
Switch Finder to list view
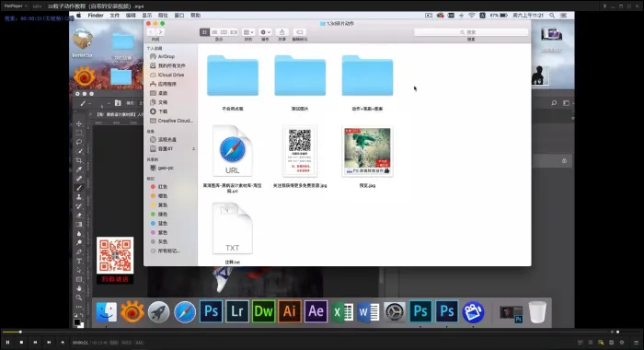pyautogui.click(x=214, y=32)
